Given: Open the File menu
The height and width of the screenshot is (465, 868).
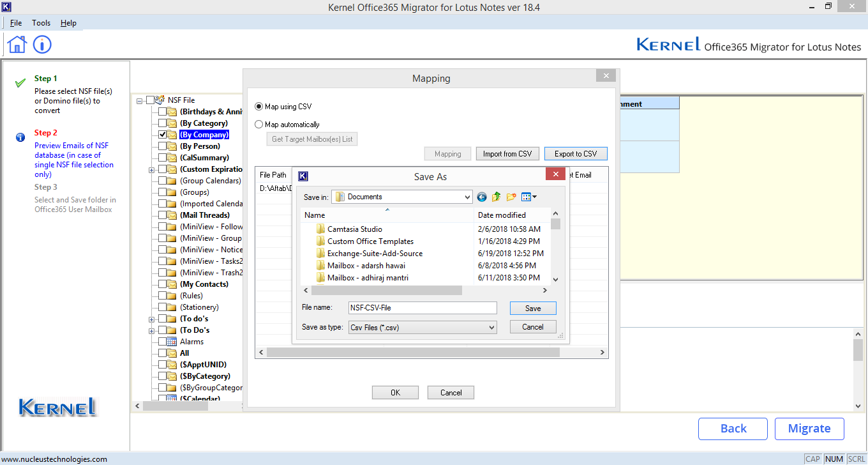Looking at the screenshot, I should coord(16,23).
